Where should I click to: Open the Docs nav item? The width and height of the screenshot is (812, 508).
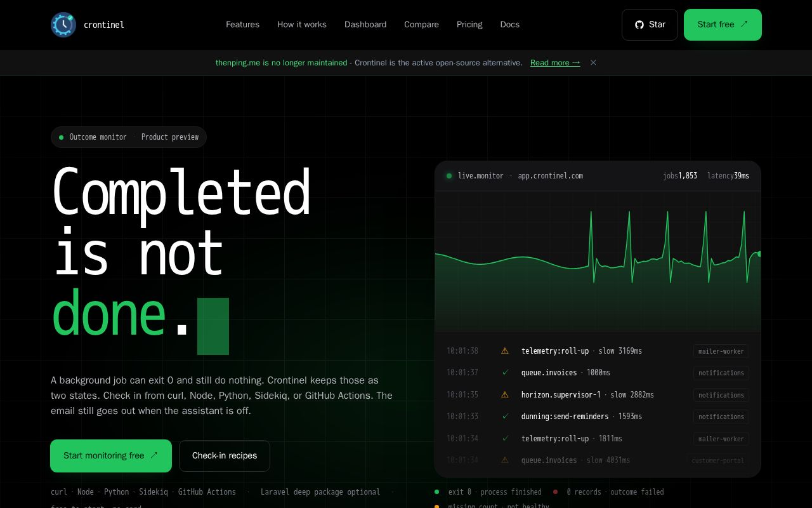coord(509,25)
